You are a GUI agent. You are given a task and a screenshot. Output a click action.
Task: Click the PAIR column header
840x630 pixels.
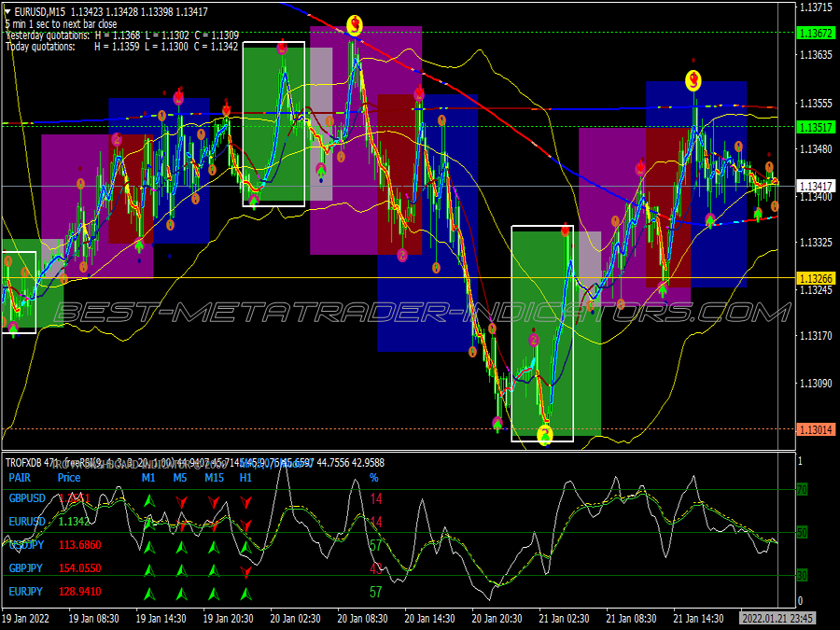pyautogui.click(x=20, y=477)
